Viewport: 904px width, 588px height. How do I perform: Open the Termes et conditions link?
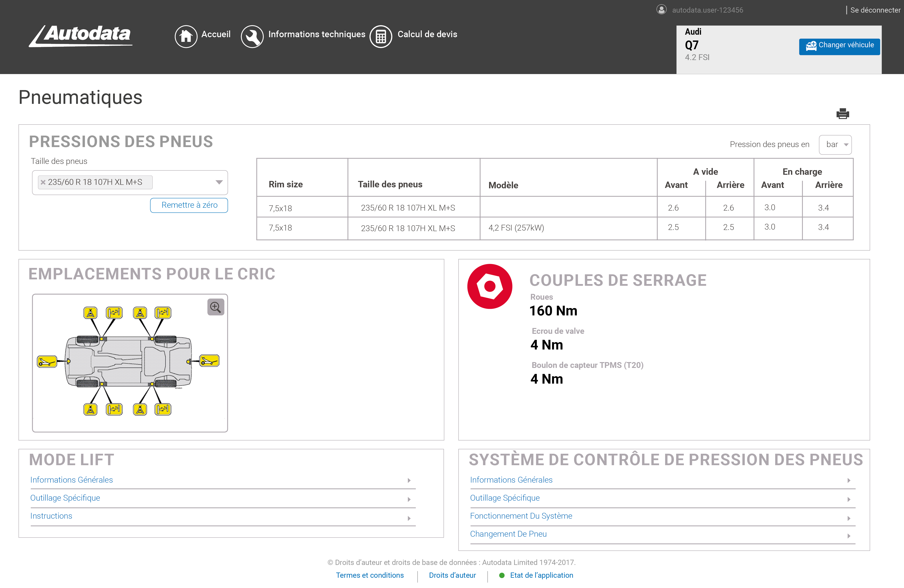370,575
